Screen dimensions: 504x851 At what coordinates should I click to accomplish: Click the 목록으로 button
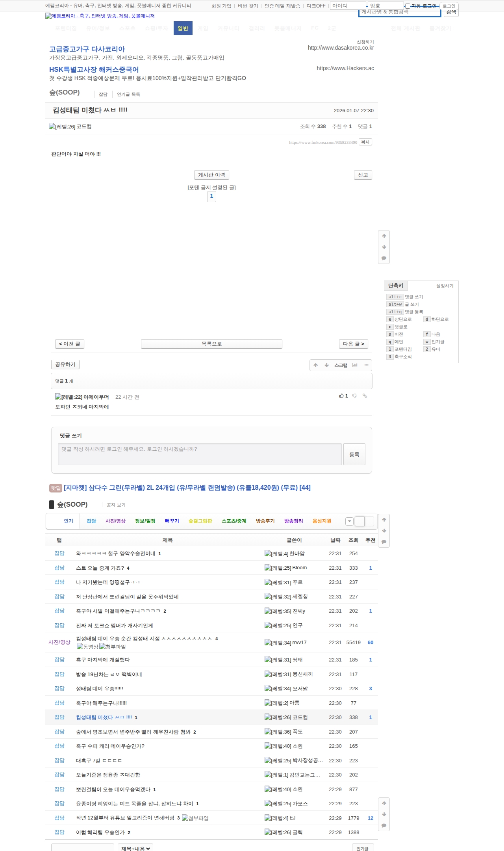point(211,344)
